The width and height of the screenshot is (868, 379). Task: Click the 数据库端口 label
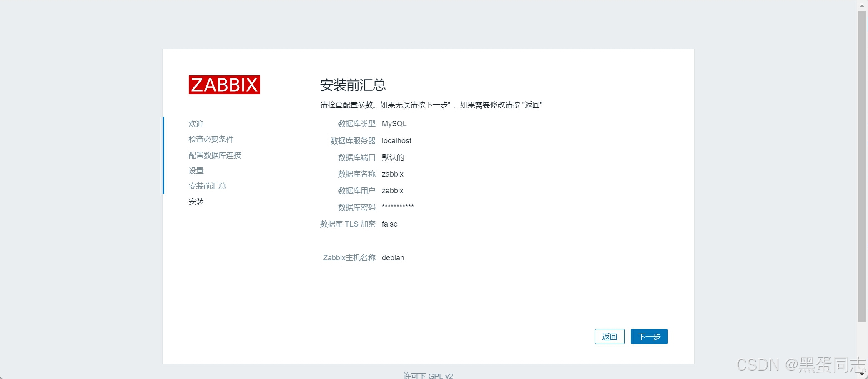pyautogui.click(x=356, y=157)
